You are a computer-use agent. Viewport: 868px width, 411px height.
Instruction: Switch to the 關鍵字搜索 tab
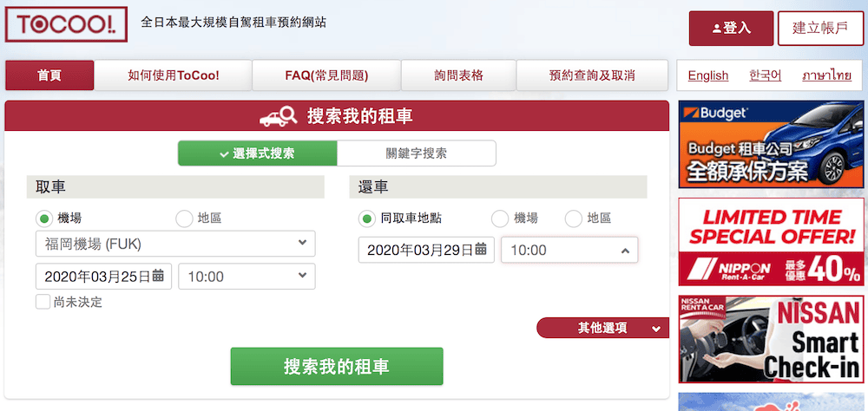416,153
